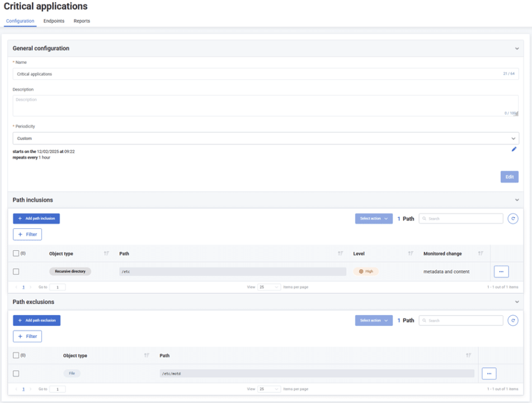This screenshot has height=403, width=532.
Task: Open the ellipsis menu for the /etc/motd row
Action: 488,373
